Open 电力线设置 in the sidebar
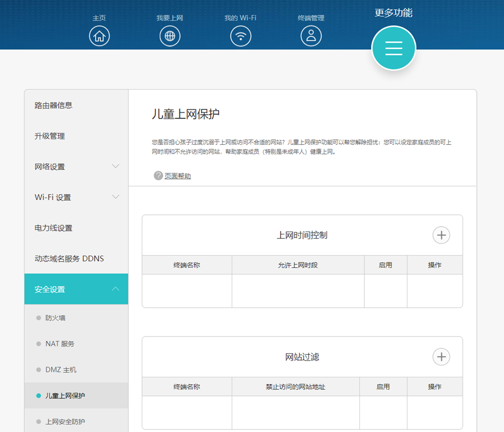Viewport: 504px width, 432px height. pyautogui.click(x=54, y=228)
